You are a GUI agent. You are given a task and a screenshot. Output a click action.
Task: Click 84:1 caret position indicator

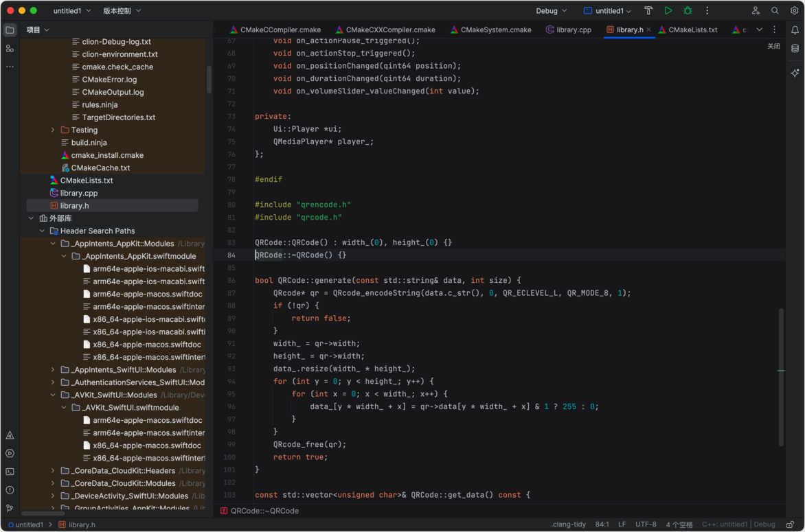(x=602, y=524)
